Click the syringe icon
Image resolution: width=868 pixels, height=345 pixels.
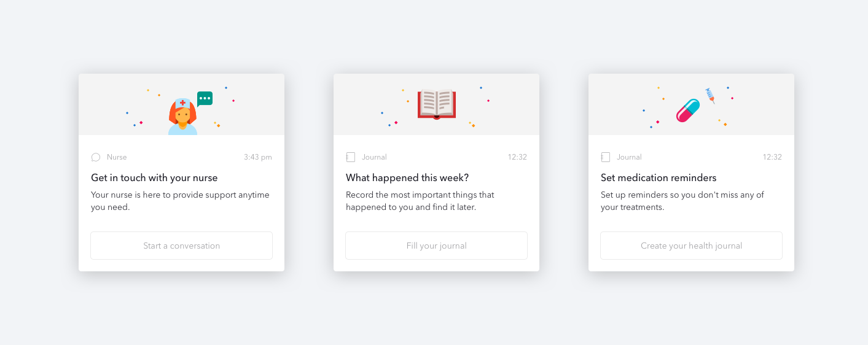[710, 95]
